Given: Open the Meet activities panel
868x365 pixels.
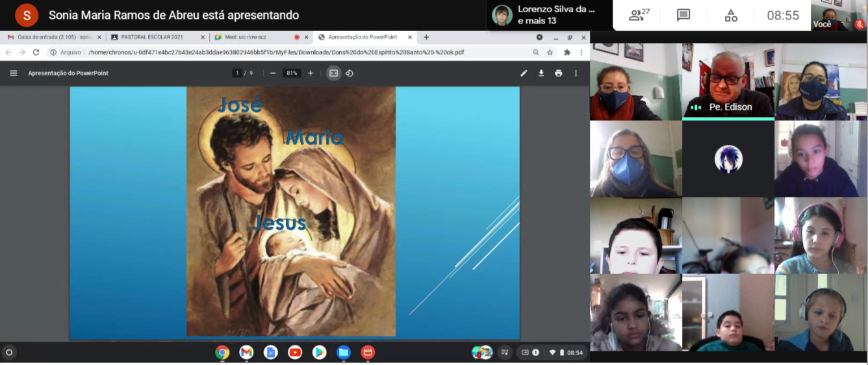Looking at the screenshot, I should (x=731, y=16).
